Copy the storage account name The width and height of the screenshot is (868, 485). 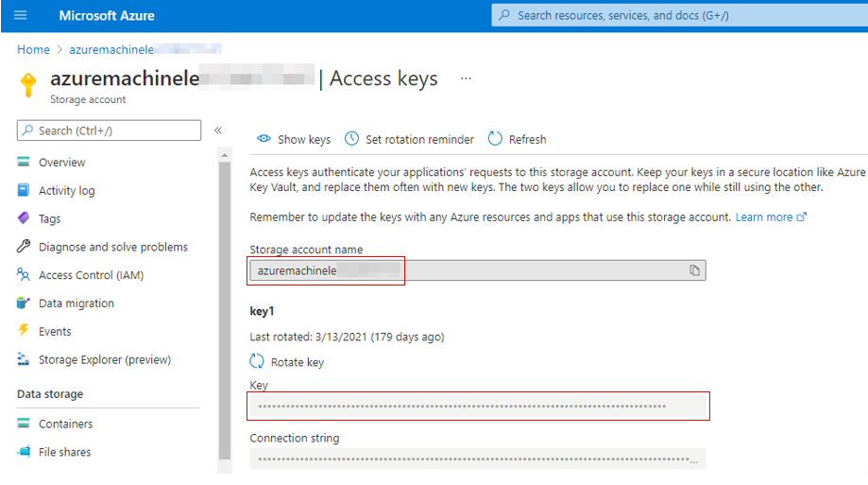click(694, 271)
